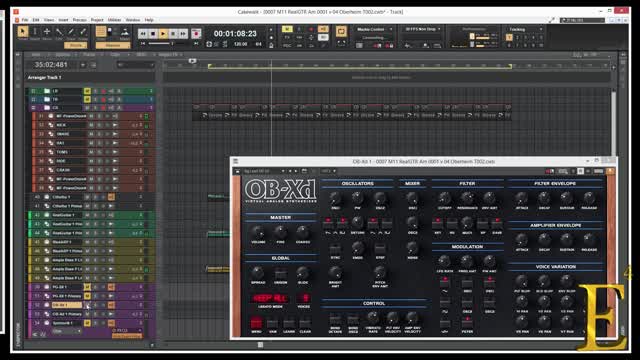Click the OB-Xd plugin window menu icon
This screenshot has width=640, height=360.
(236, 162)
